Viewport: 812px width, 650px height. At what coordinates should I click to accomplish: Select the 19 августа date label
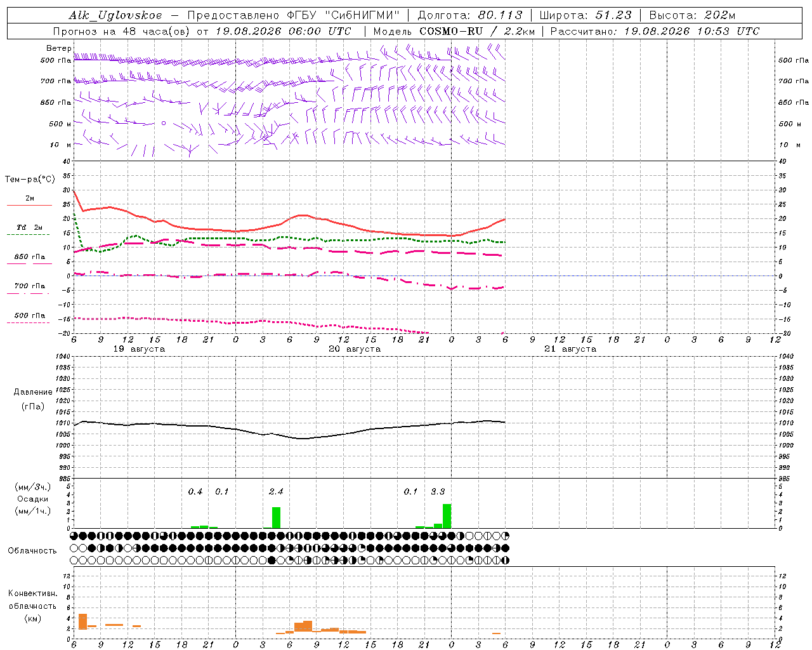pos(139,349)
